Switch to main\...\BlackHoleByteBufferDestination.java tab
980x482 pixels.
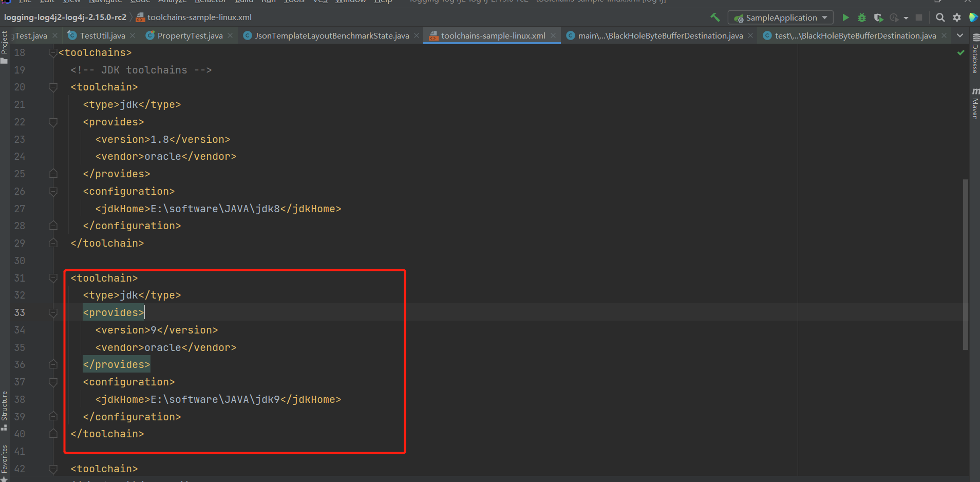661,35
